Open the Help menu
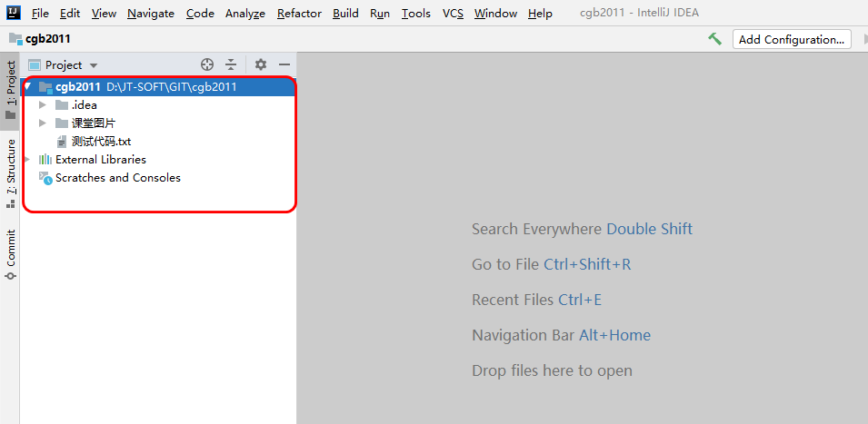The height and width of the screenshot is (424, 868). [x=540, y=14]
